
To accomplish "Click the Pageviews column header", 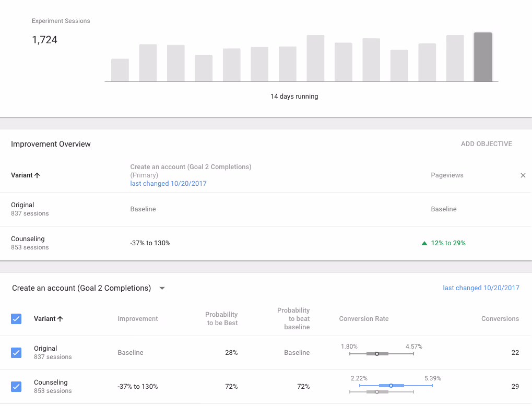I will 447,175.
